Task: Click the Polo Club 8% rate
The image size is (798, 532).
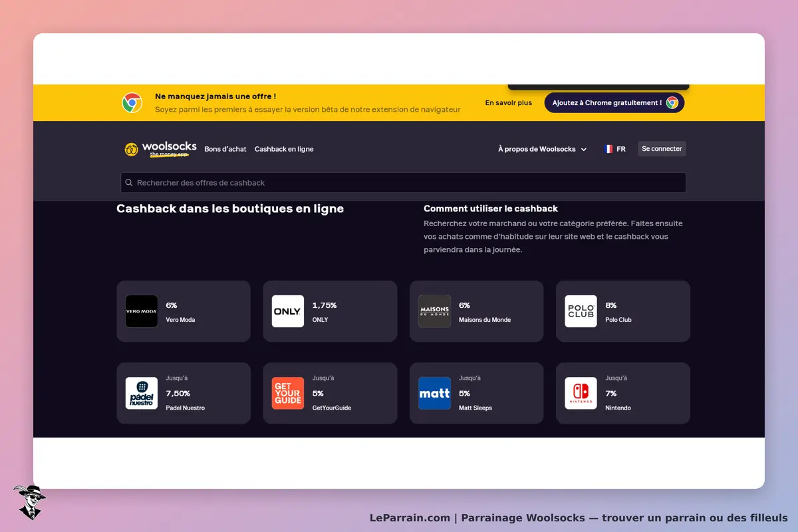Action: [611, 305]
